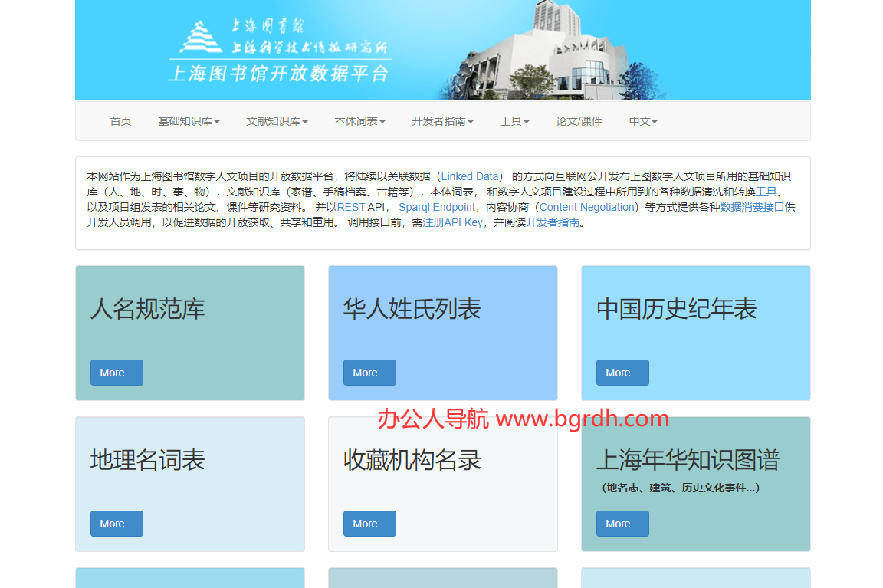Open the Linked Data link
Screen dimensions: 883x588
point(470,176)
